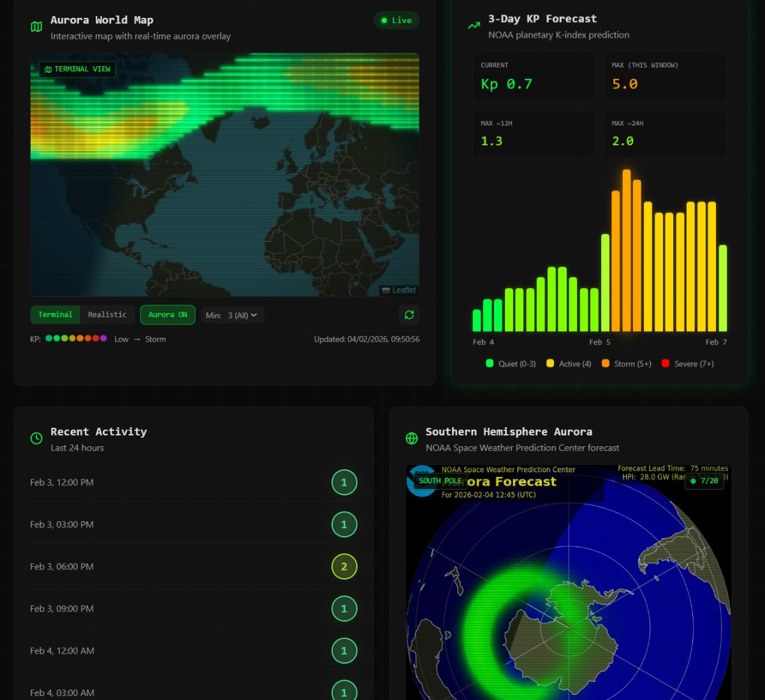Select the Terminal map tab
765x700 pixels.
click(x=55, y=315)
